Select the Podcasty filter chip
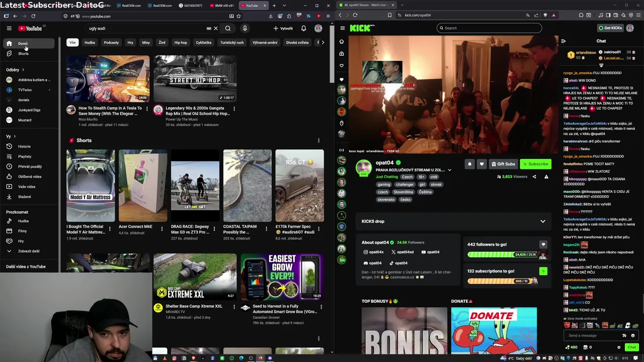Viewport: 644px width, 362px height. point(111,42)
